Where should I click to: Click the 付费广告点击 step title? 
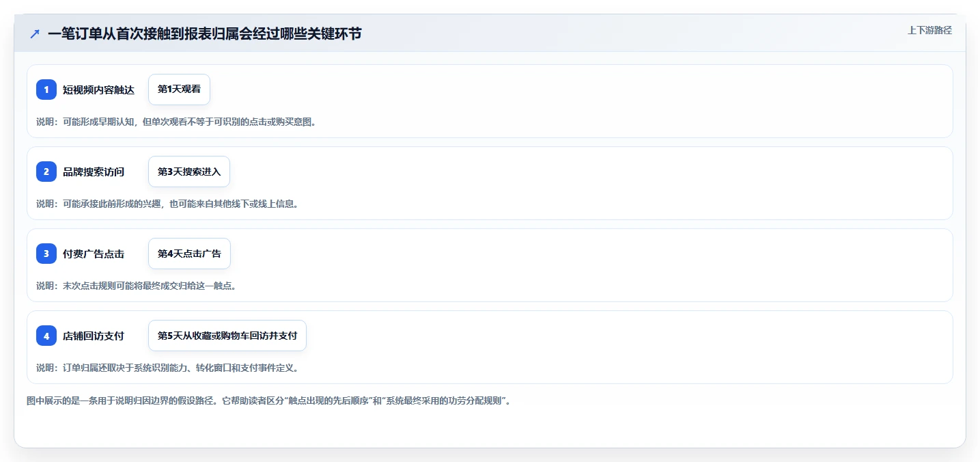(94, 254)
